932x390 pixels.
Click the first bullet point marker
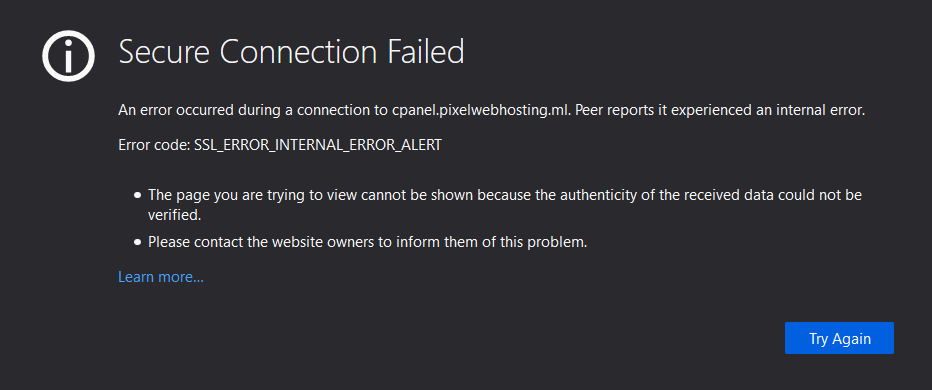click(138, 195)
